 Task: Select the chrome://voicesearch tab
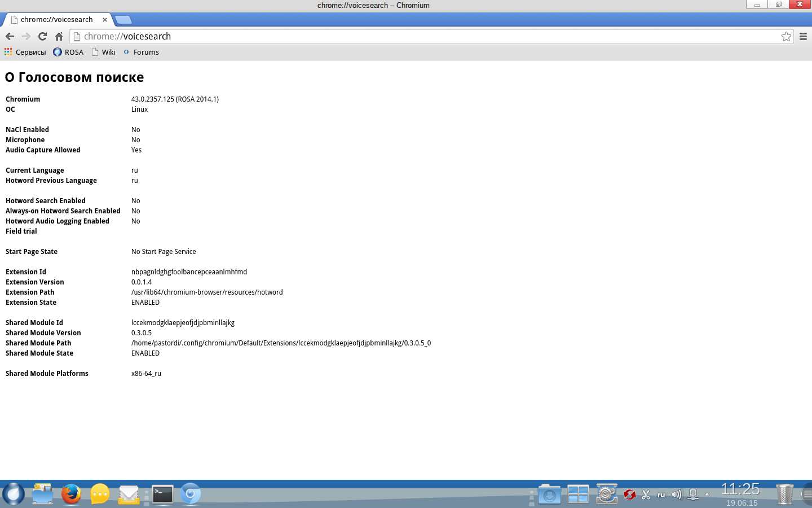56,19
